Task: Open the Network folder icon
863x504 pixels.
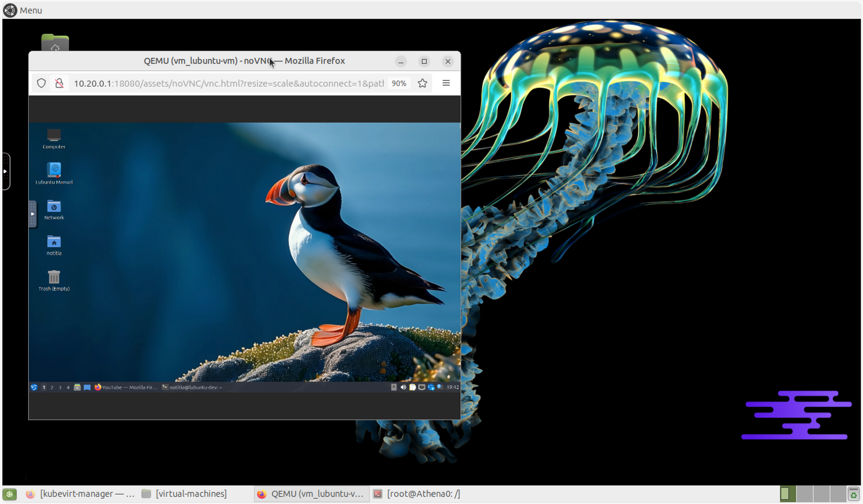Action: 54,207
